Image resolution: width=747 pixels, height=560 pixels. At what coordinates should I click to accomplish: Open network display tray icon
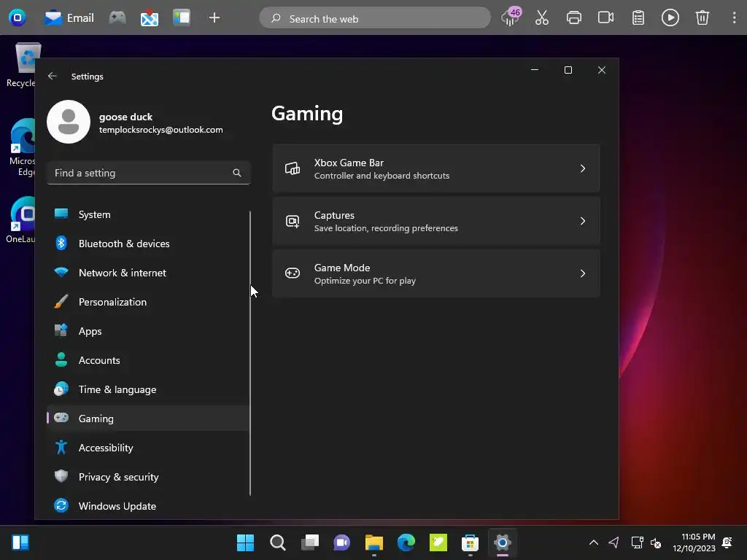637,542
